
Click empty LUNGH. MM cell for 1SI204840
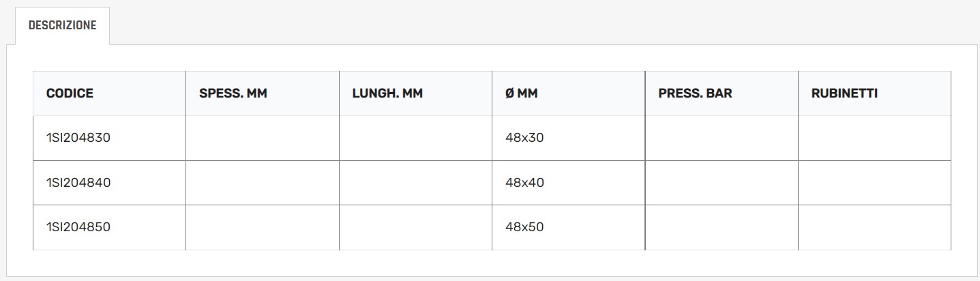(x=415, y=183)
